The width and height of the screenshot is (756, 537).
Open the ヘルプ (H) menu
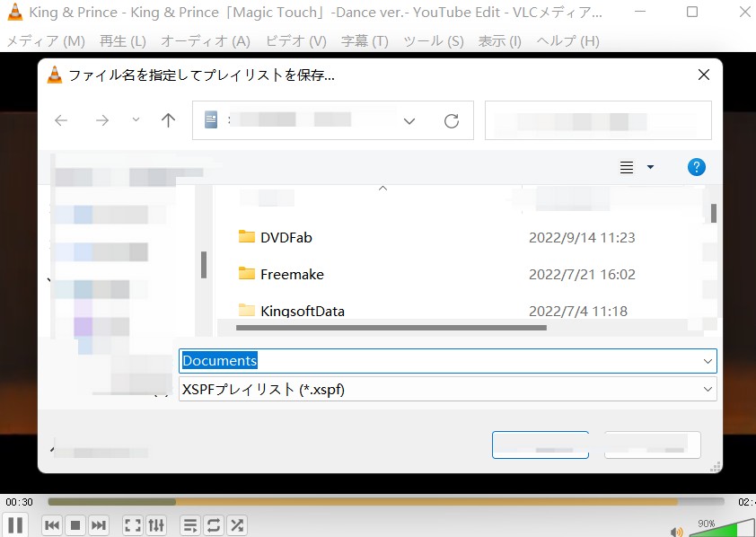pos(568,41)
